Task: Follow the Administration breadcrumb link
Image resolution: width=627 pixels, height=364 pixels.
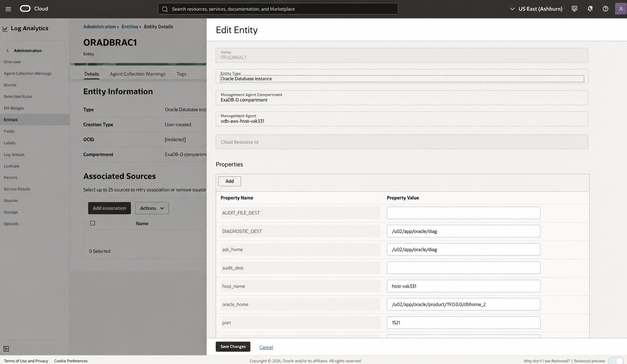Action: click(x=99, y=27)
